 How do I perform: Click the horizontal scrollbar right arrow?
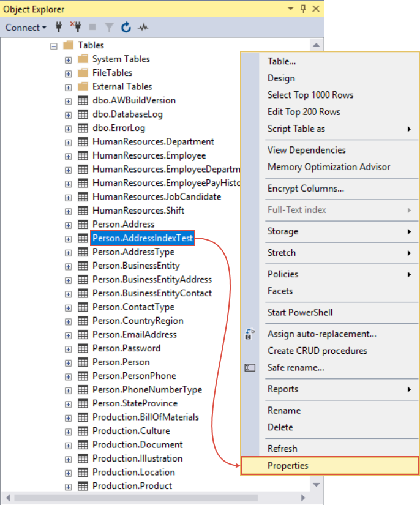coord(303,498)
